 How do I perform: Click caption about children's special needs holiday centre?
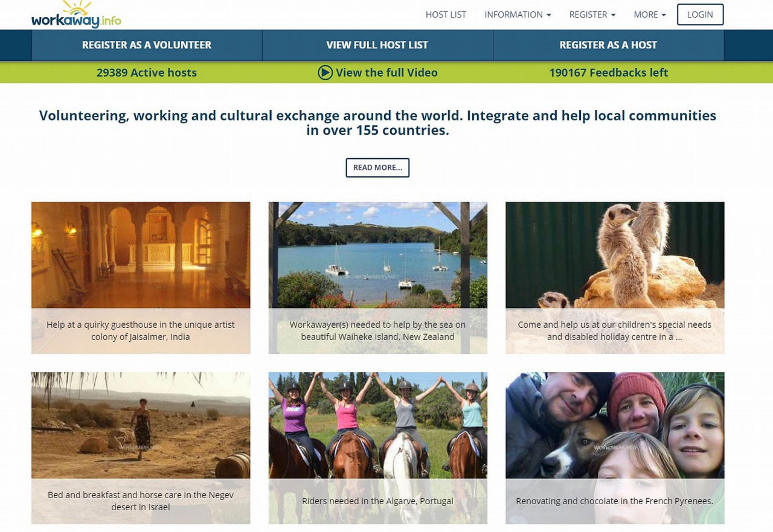(615, 331)
